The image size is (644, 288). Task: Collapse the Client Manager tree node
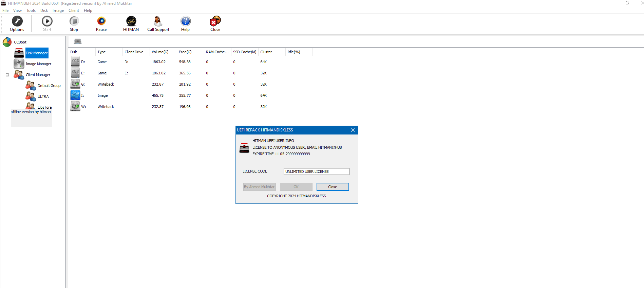(7, 75)
